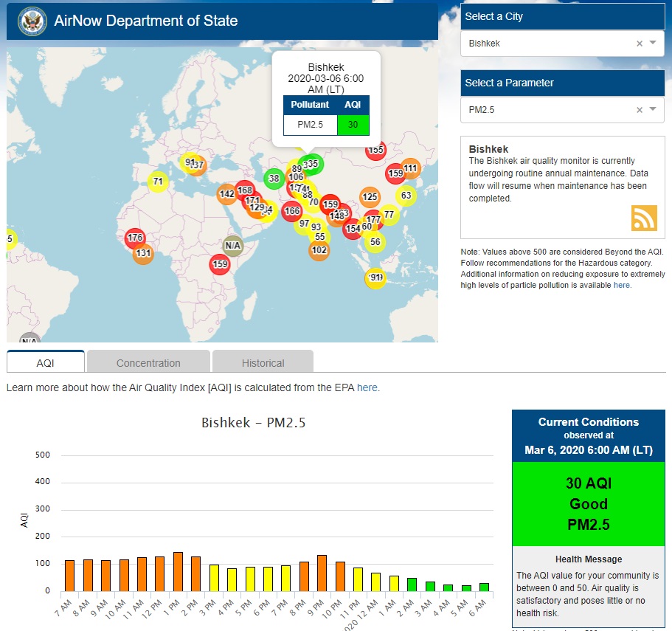Select the orange 102 AQI map marker
Viewport: 672px width, 631px height.
tap(319, 250)
